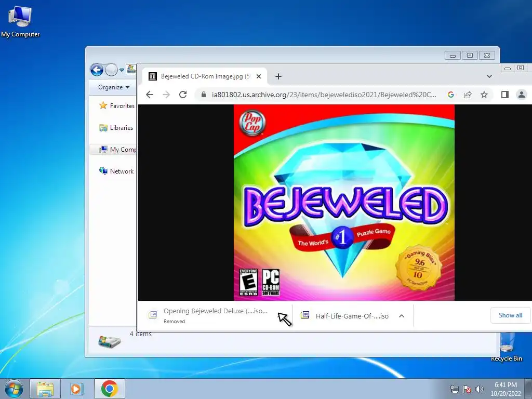Click Explorer window back button

pyautogui.click(x=97, y=70)
